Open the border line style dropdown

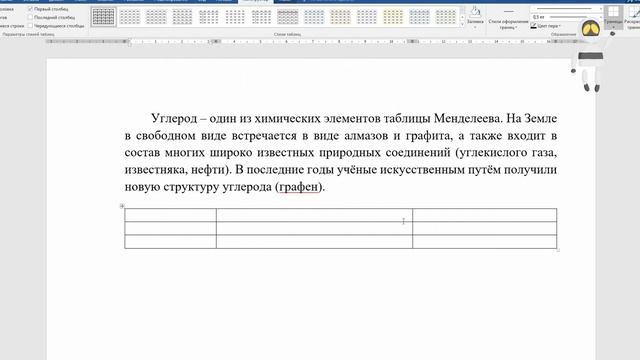coord(600,9)
